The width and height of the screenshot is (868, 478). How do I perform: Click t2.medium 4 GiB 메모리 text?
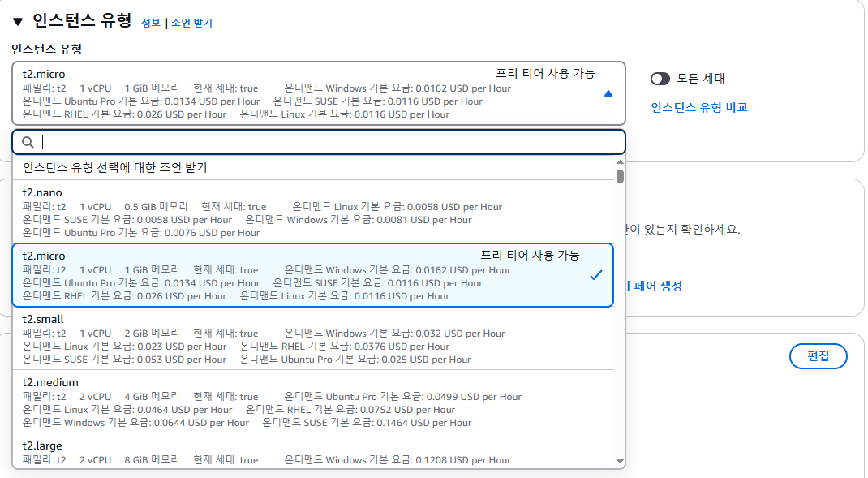tap(152, 397)
